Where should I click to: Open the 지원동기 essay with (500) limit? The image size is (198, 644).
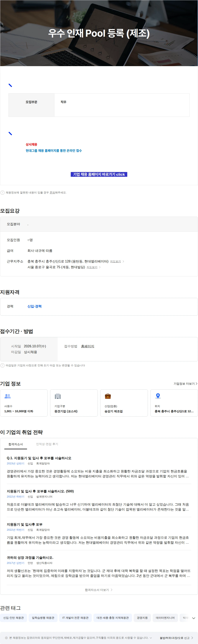pos(40,491)
